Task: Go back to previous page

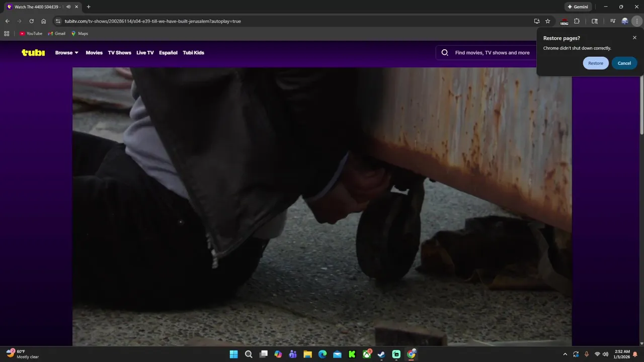Action: click(7, 21)
